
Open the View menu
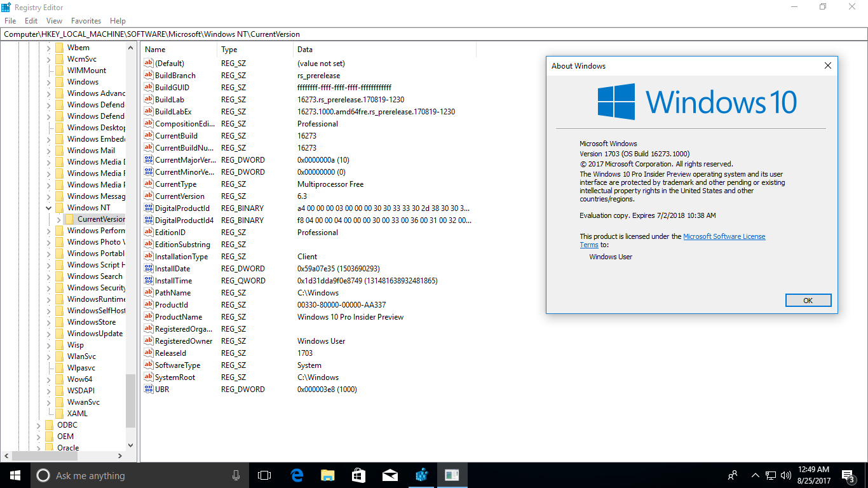click(x=54, y=21)
